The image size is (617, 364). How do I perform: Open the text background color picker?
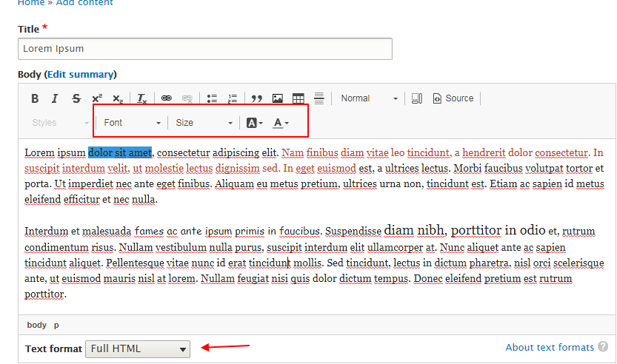tap(255, 123)
